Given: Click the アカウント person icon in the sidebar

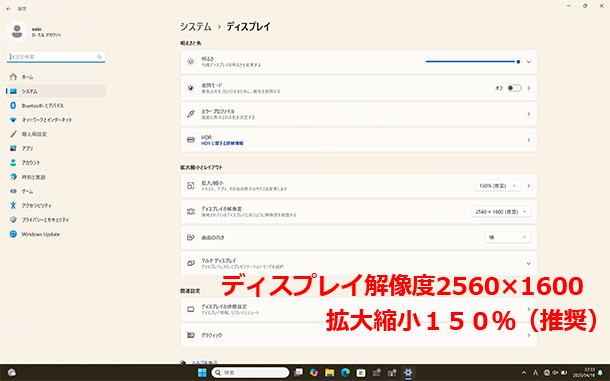Looking at the screenshot, I should click(13, 163).
